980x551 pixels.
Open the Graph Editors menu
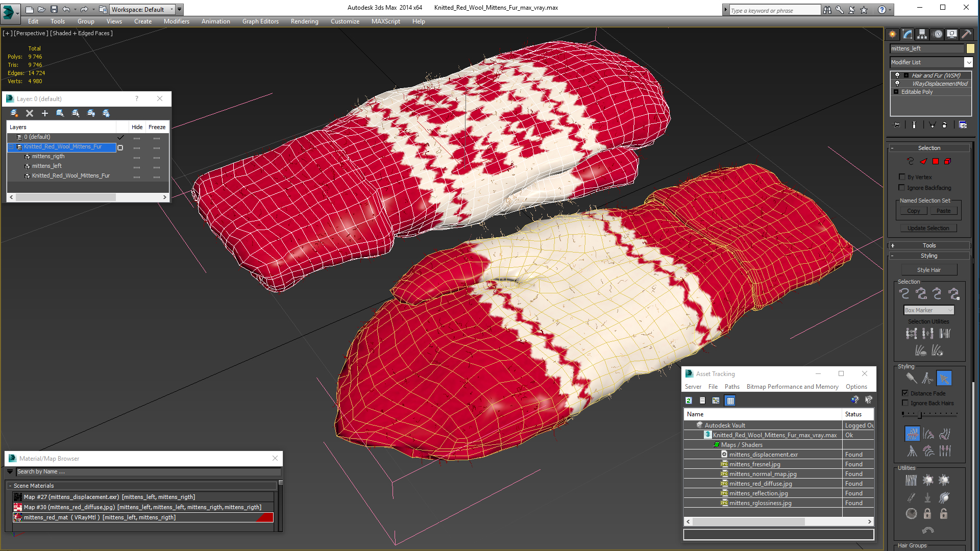click(x=260, y=21)
